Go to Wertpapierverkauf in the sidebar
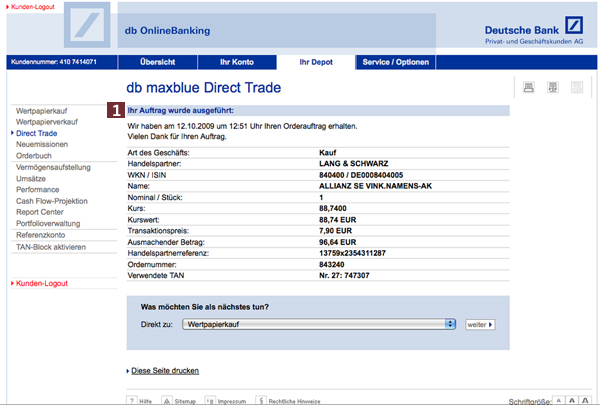This screenshot has height=405, width=600. point(48,120)
